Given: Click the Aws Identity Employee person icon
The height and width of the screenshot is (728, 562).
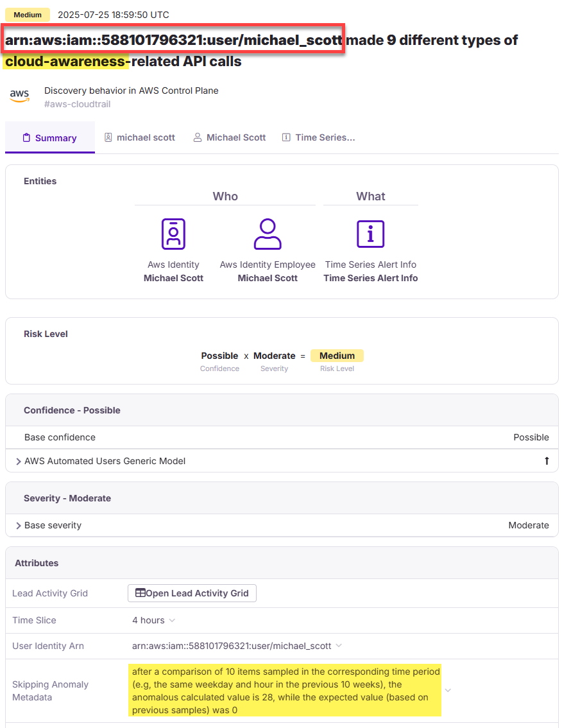Looking at the screenshot, I should point(268,234).
